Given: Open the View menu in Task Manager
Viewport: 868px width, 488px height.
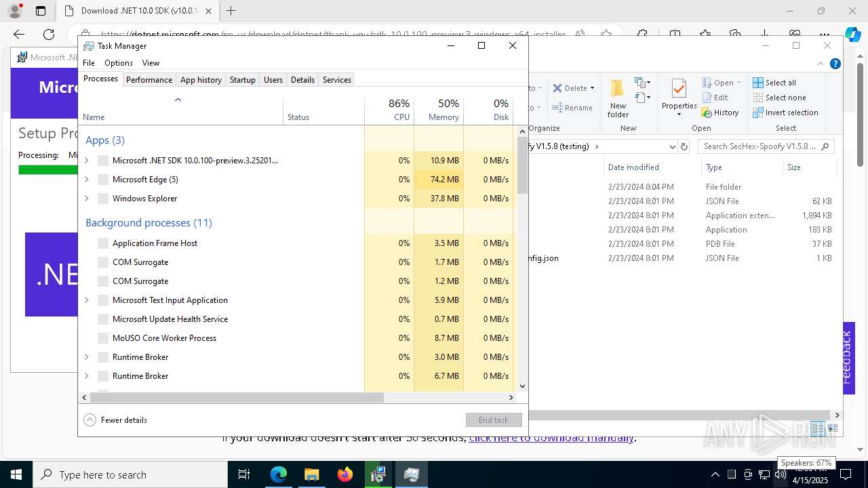Looking at the screenshot, I should click(x=151, y=63).
